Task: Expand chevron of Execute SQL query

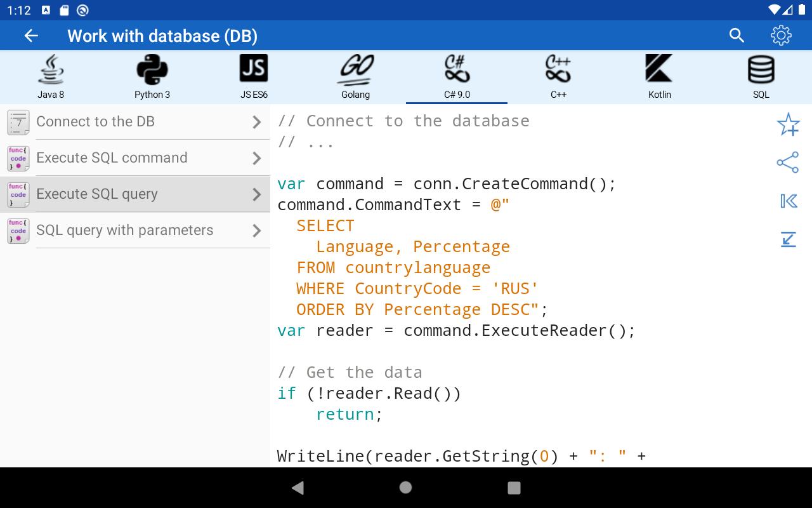Action: click(256, 194)
